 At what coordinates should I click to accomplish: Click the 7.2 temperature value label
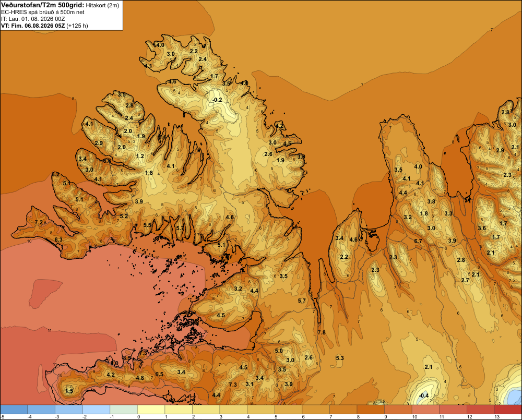click(x=39, y=222)
